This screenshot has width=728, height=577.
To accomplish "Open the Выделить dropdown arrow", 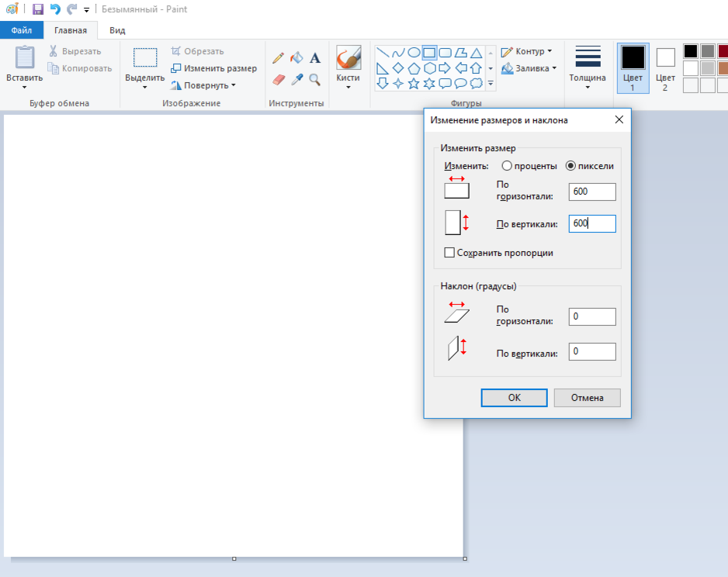I will click(x=145, y=87).
